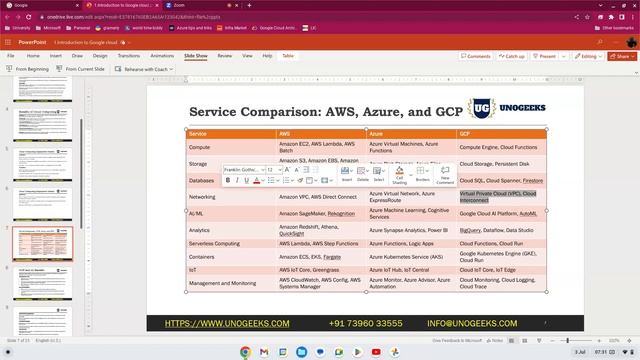
Task: Fit slide to window icon
Action: pos(629,340)
